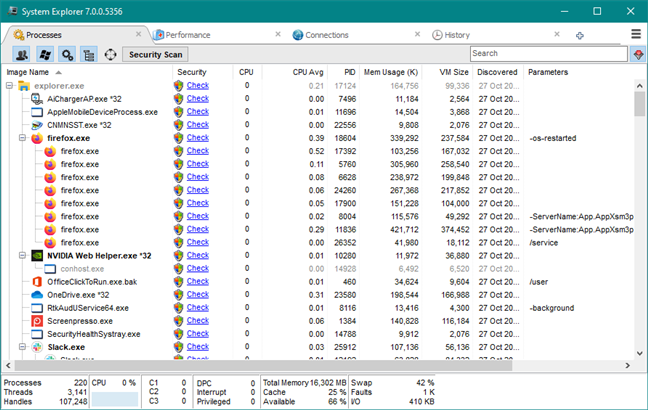This screenshot has height=410, width=648.
Task: Sort by CPU Avg column header
Action: [x=308, y=72]
